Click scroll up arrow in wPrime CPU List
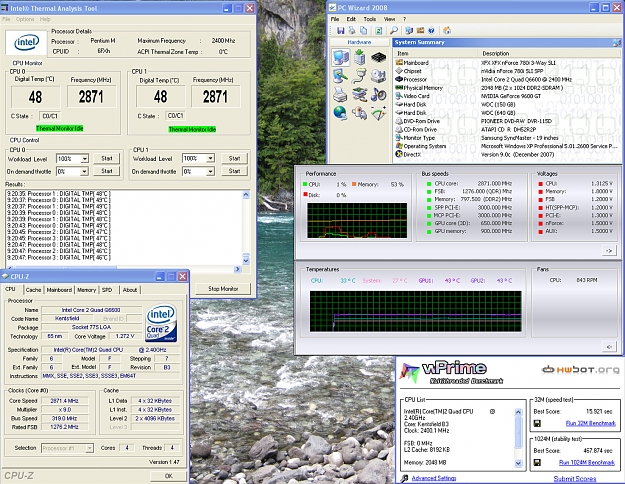 pos(518,412)
